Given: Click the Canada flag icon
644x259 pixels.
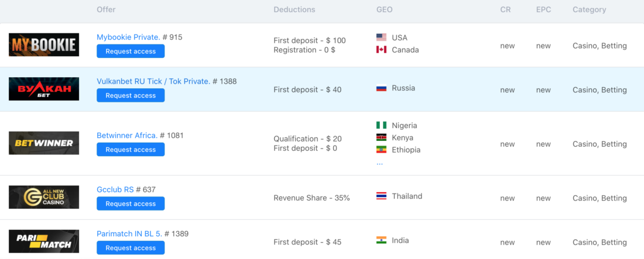Looking at the screenshot, I should 381,50.
